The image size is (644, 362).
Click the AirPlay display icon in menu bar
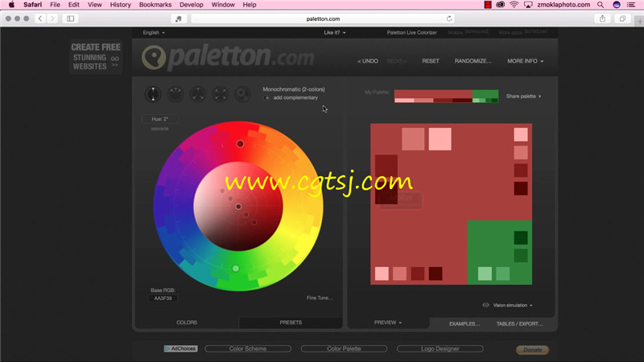tap(528, 5)
